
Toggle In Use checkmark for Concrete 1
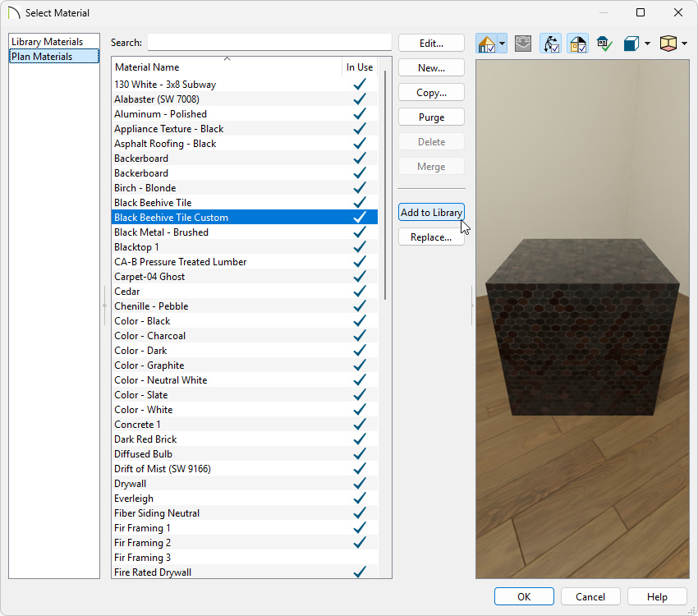(x=359, y=424)
